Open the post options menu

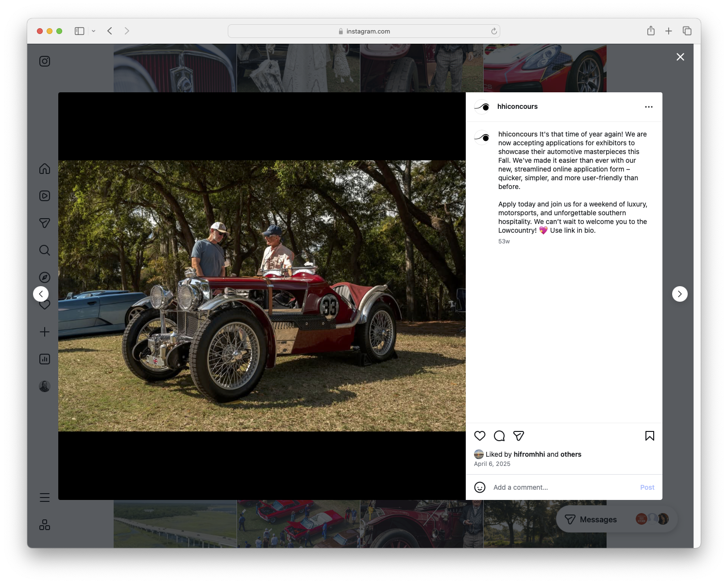coord(649,106)
